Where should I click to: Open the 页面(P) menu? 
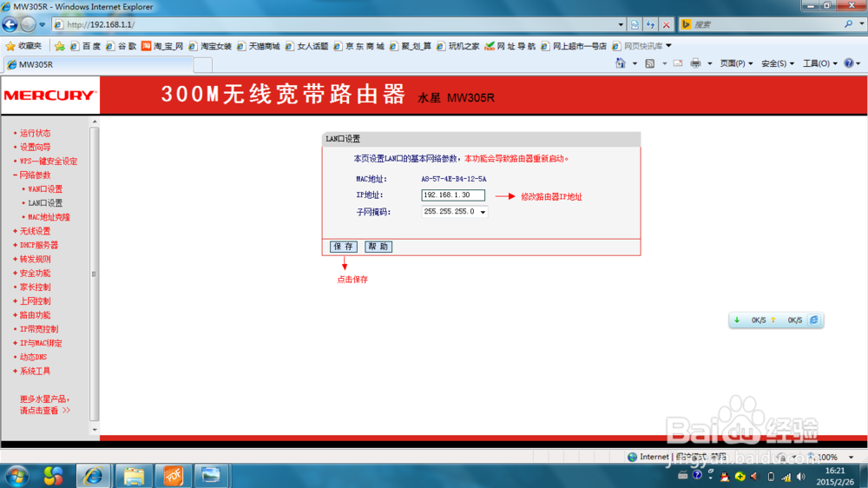coord(736,63)
